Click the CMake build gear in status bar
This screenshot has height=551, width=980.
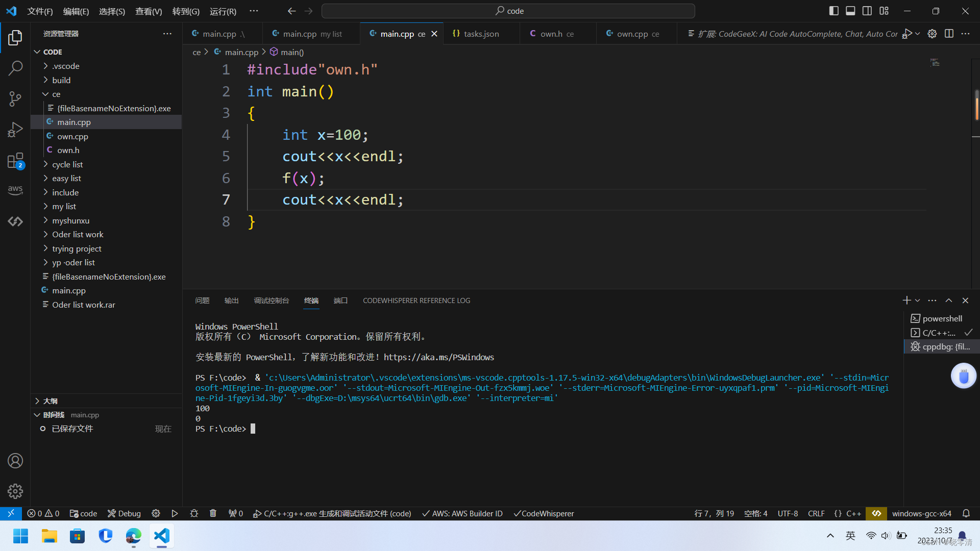(156, 514)
